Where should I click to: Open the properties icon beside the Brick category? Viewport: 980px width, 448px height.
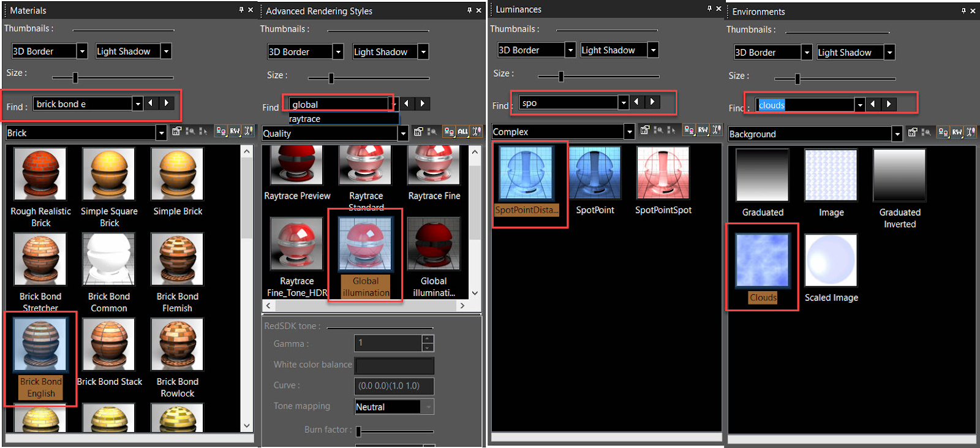coord(177,131)
